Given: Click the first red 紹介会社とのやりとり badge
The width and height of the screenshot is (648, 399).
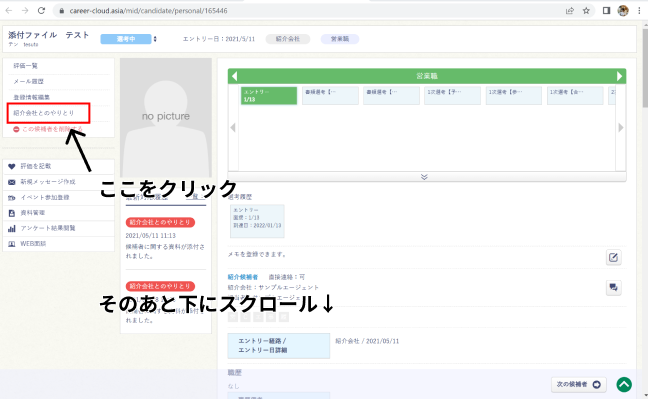Looking at the screenshot, I should [160, 222].
